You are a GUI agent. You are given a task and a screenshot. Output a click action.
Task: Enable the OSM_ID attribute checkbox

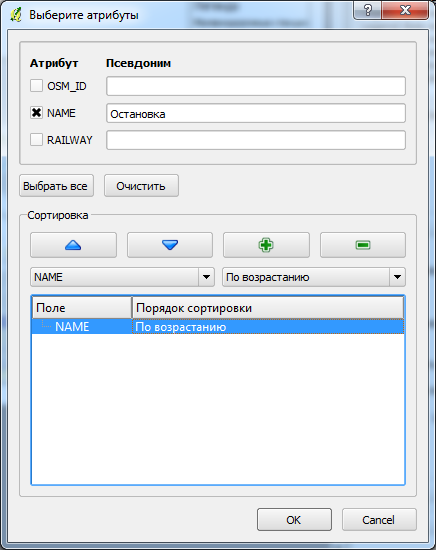pyautogui.click(x=36, y=86)
